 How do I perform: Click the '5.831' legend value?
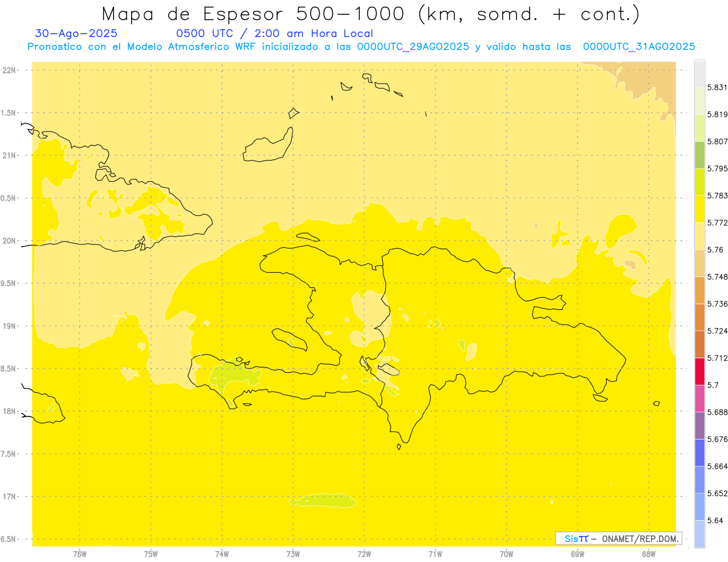pyautogui.click(x=717, y=87)
